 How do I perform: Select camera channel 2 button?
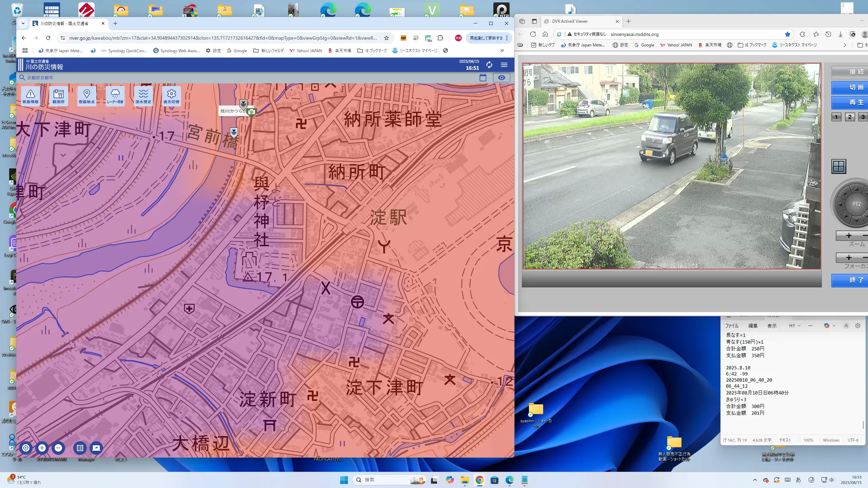[x=850, y=117]
